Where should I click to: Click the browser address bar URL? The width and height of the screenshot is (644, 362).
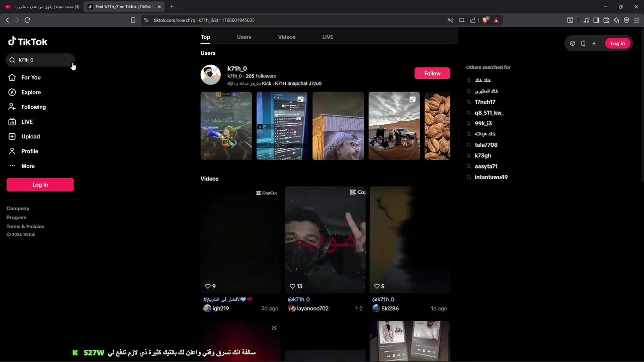pos(204,20)
